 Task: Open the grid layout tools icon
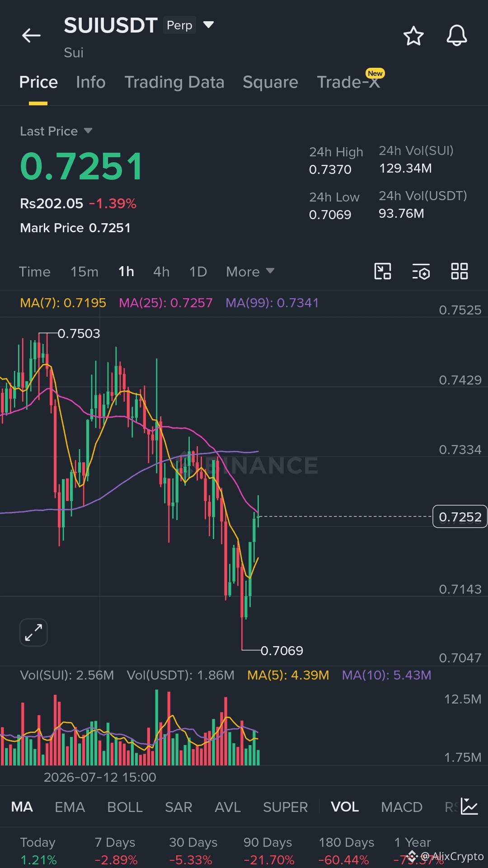coord(460,271)
